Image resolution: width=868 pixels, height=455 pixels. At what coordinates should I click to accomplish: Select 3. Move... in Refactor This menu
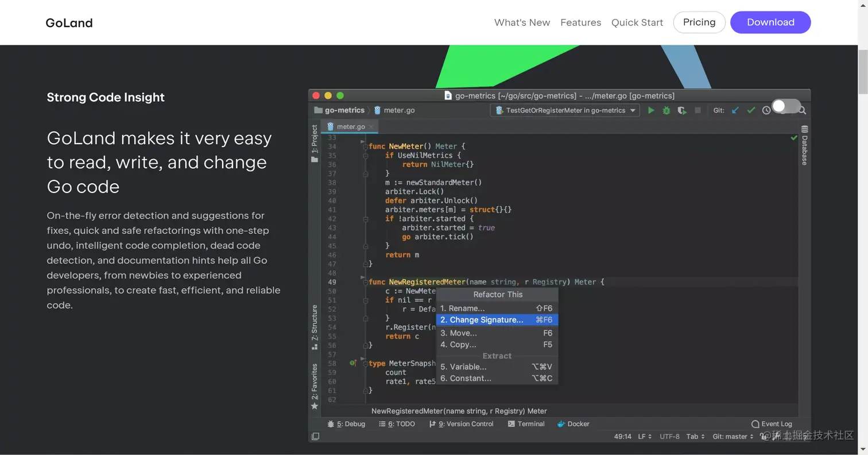(x=497, y=333)
